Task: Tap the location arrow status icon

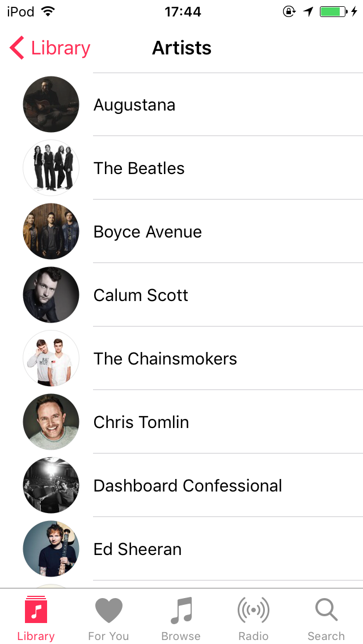Action: coord(309,12)
